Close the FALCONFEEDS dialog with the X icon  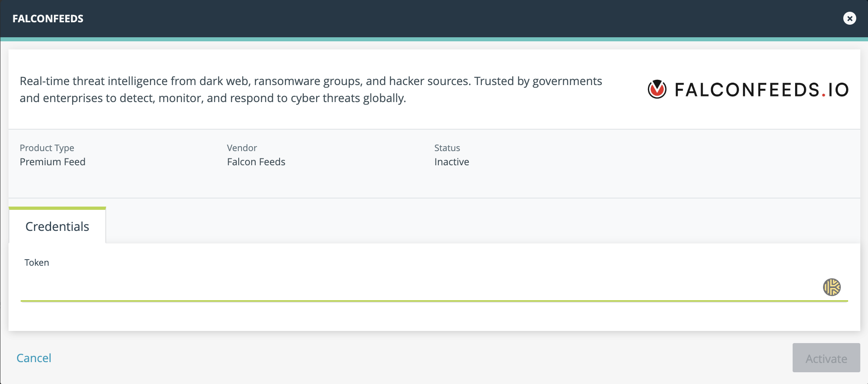tap(849, 18)
